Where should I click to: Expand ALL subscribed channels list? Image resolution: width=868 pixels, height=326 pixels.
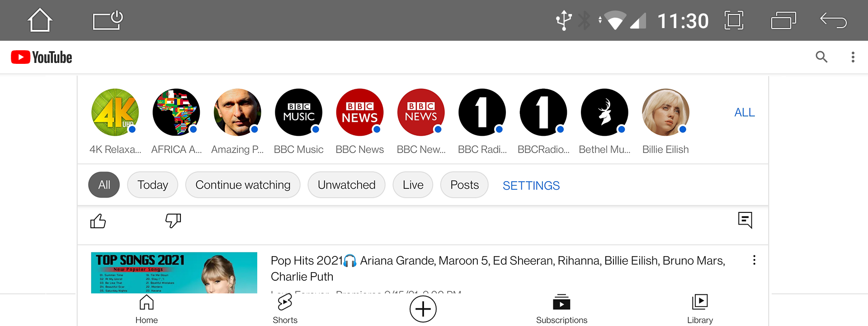pyautogui.click(x=744, y=112)
